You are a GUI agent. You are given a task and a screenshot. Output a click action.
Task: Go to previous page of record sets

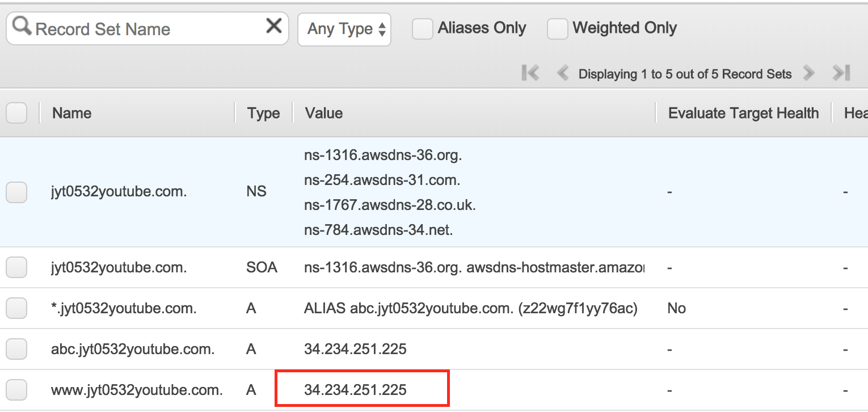[x=562, y=73]
